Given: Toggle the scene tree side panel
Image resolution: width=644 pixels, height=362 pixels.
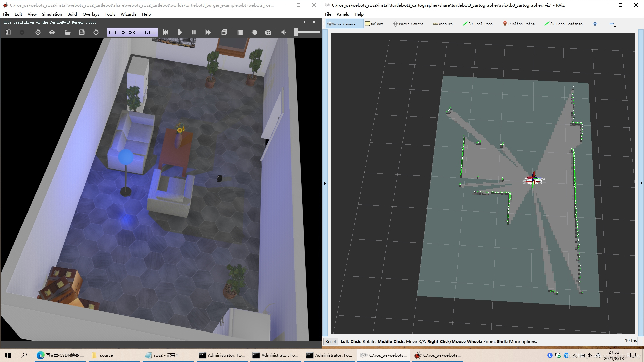Looking at the screenshot, I should pos(8,32).
